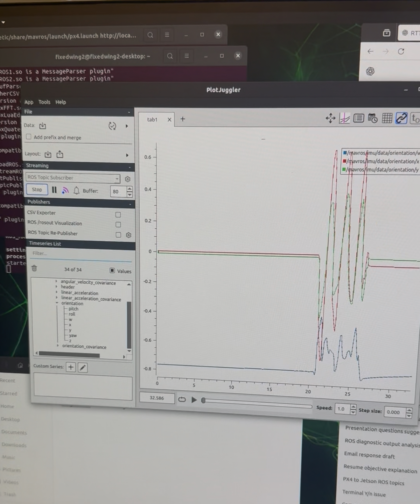Collapse the orientation tree node

pyautogui.click(x=57, y=303)
